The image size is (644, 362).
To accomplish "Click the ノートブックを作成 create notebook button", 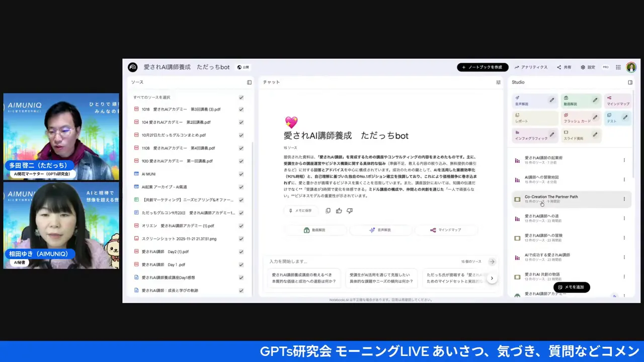I will coord(482,67).
